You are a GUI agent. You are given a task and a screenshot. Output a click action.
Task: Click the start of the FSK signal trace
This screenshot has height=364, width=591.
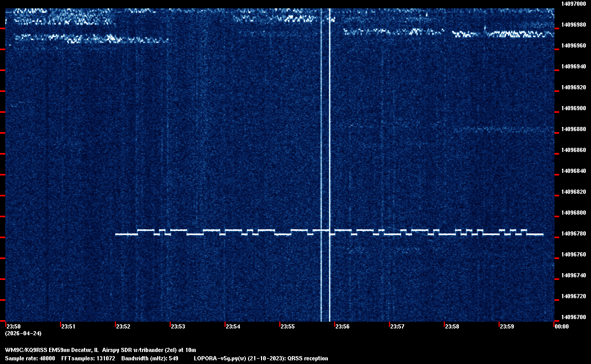click(x=116, y=234)
